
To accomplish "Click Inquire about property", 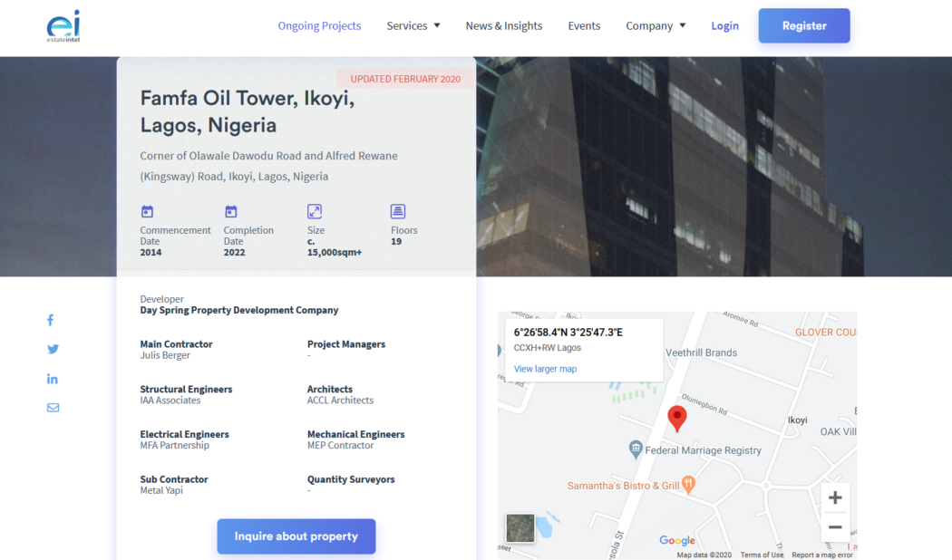I will [x=296, y=536].
